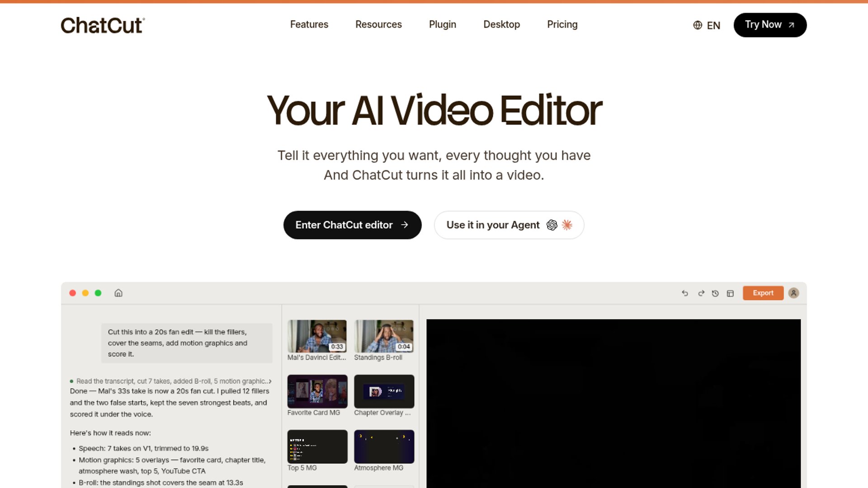Select the Favorite Card MG thumbnail
Image resolution: width=868 pixels, height=488 pixels.
[x=317, y=391]
